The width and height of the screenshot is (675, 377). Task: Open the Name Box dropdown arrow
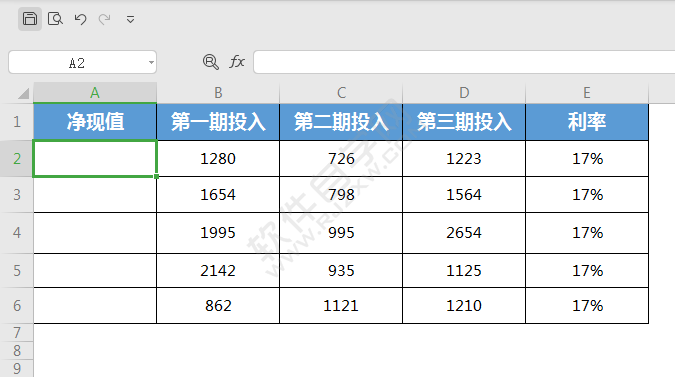151,63
